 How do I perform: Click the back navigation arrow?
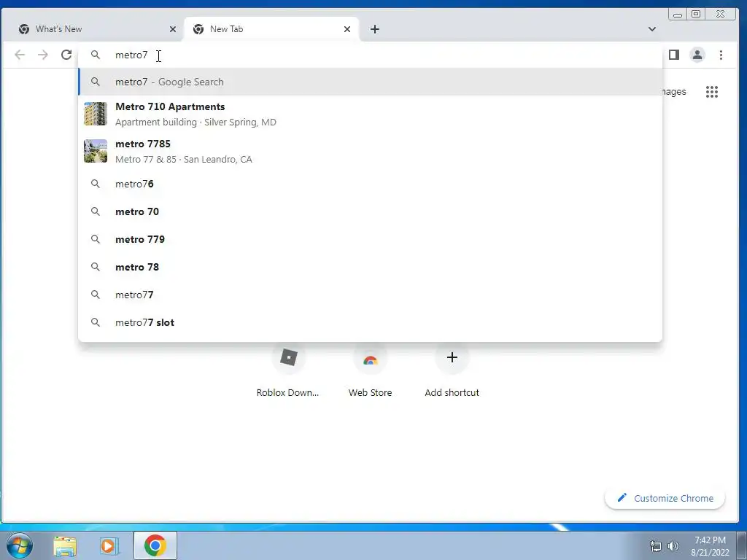pos(20,55)
